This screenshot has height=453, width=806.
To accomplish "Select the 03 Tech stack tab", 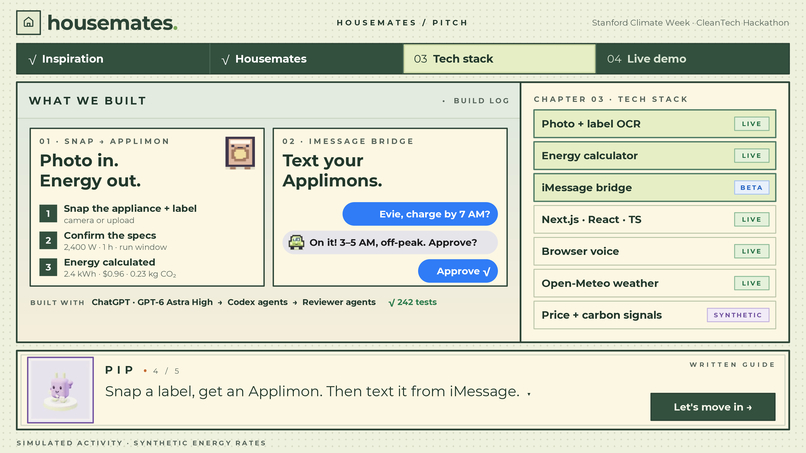I will point(500,59).
